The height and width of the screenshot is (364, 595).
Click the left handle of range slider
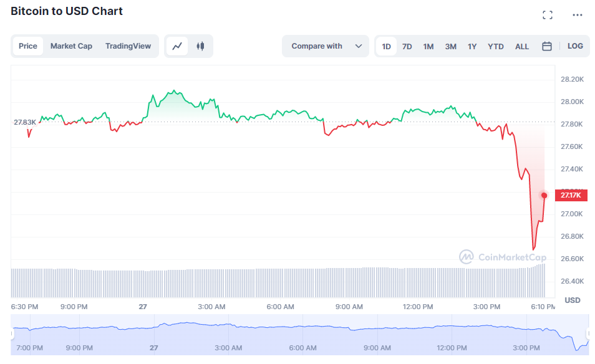pyautogui.click(x=12, y=335)
